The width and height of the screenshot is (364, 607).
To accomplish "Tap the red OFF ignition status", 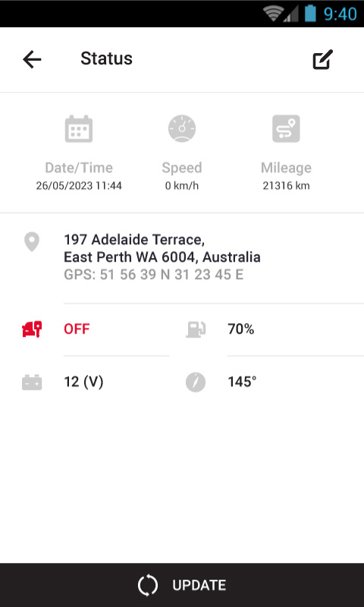I will pos(77,329).
